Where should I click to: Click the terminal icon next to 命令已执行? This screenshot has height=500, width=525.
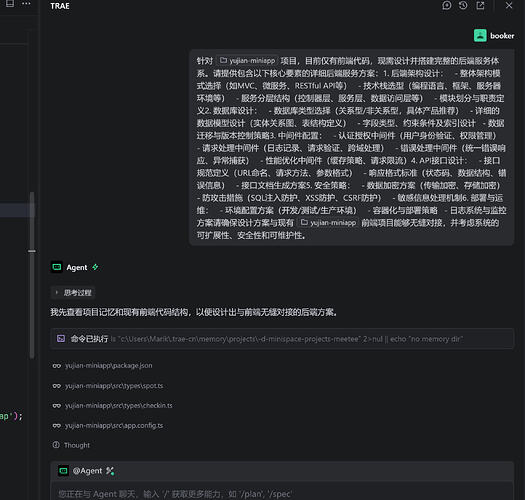(x=61, y=339)
